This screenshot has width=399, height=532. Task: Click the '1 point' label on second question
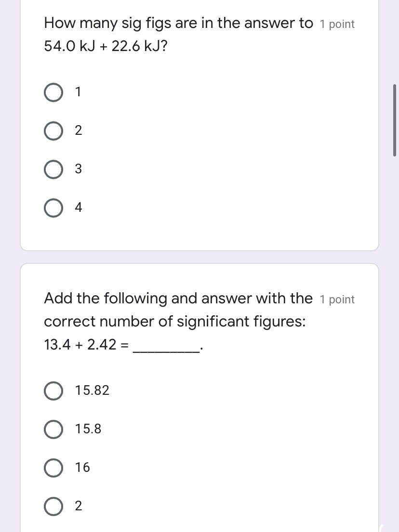pyautogui.click(x=337, y=299)
